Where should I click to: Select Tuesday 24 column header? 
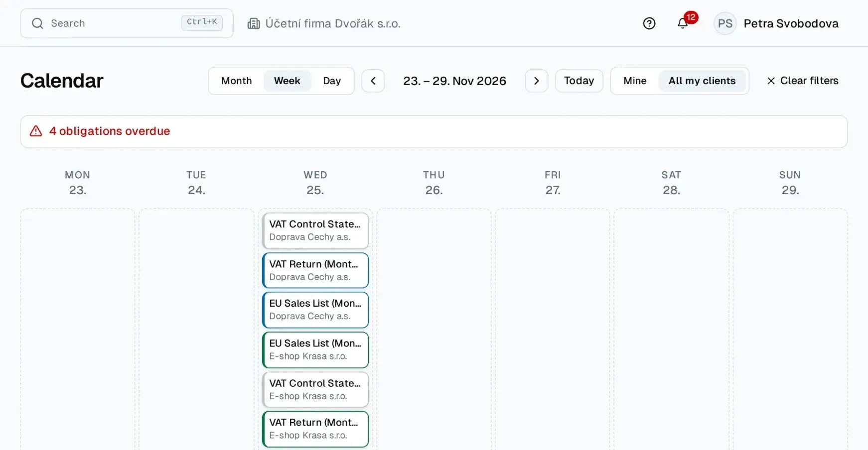coord(196,183)
